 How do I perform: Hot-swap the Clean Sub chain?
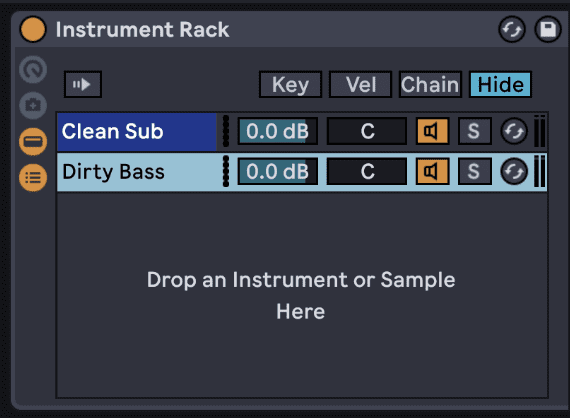(514, 131)
